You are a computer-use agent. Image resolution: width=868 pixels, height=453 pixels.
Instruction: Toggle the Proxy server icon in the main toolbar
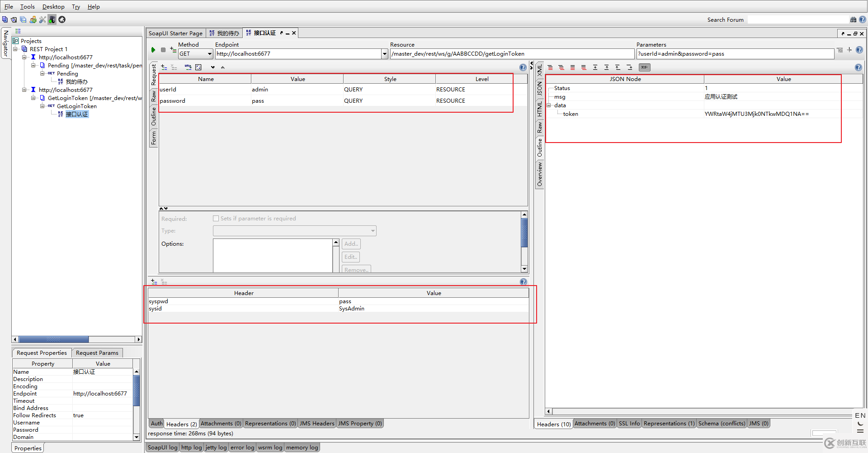click(52, 19)
